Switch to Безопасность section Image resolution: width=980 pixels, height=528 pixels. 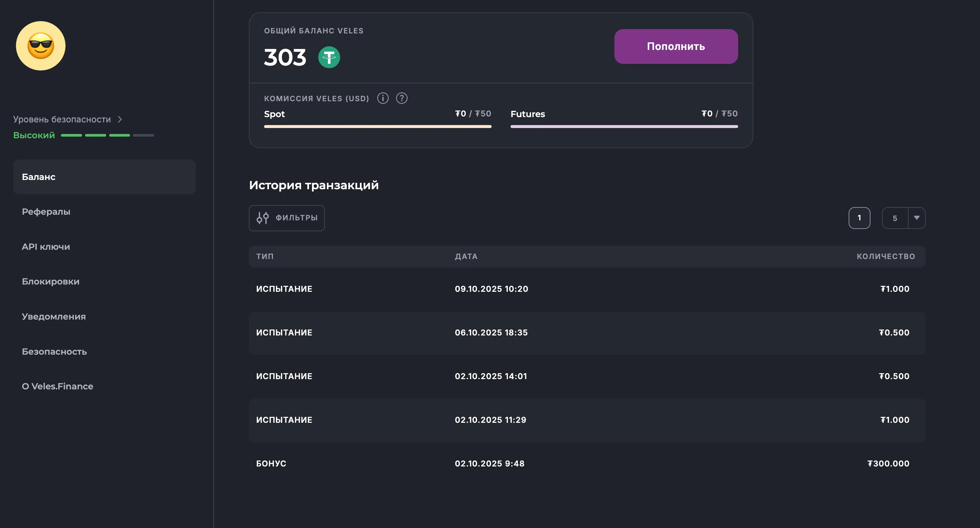54,351
